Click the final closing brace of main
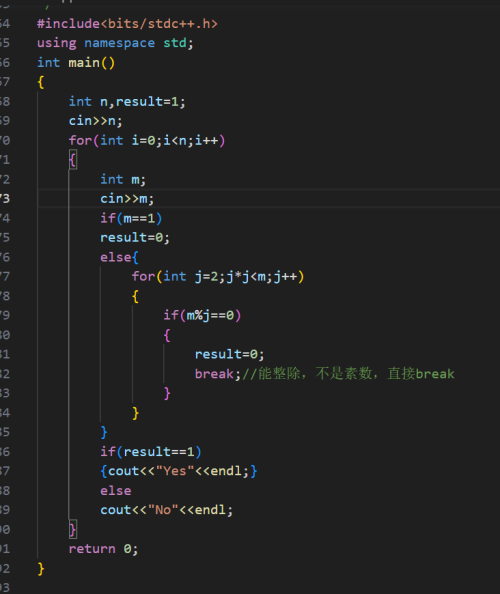Image resolution: width=500 pixels, height=594 pixels. [41, 569]
